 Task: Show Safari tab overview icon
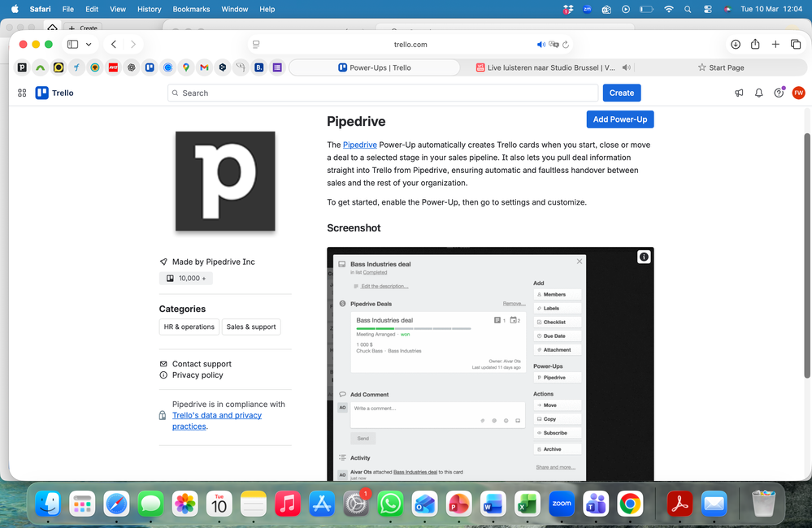796,45
